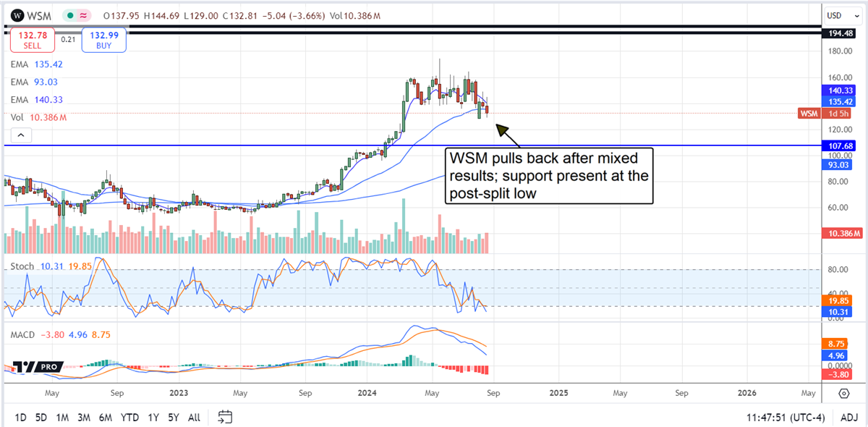Click the 2023 label on the time axis

[179, 393]
